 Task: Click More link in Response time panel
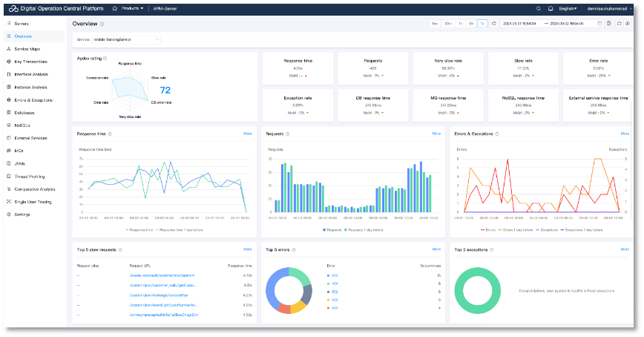click(248, 134)
